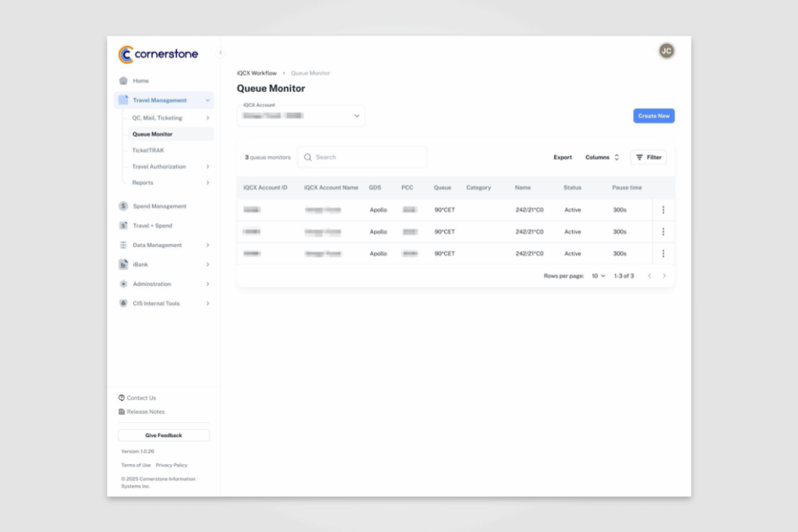This screenshot has width=798, height=532.
Task: Click the iQCX Workflow breadcrumb
Action: [256, 73]
